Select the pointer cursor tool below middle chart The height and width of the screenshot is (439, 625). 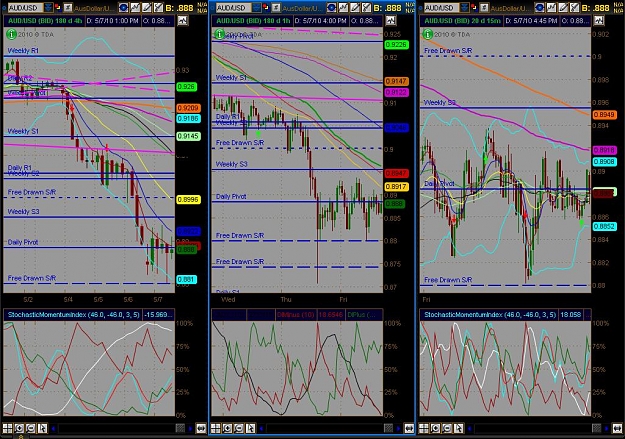point(251,429)
